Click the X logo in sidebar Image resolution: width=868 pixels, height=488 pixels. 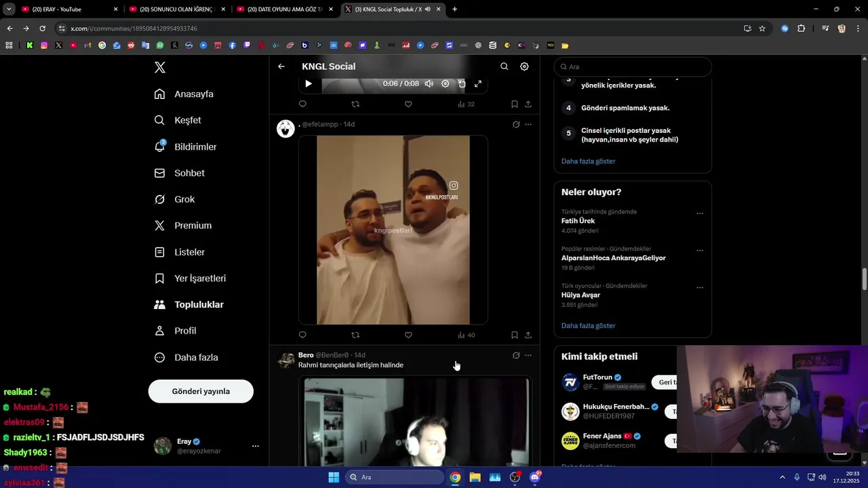(160, 67)
